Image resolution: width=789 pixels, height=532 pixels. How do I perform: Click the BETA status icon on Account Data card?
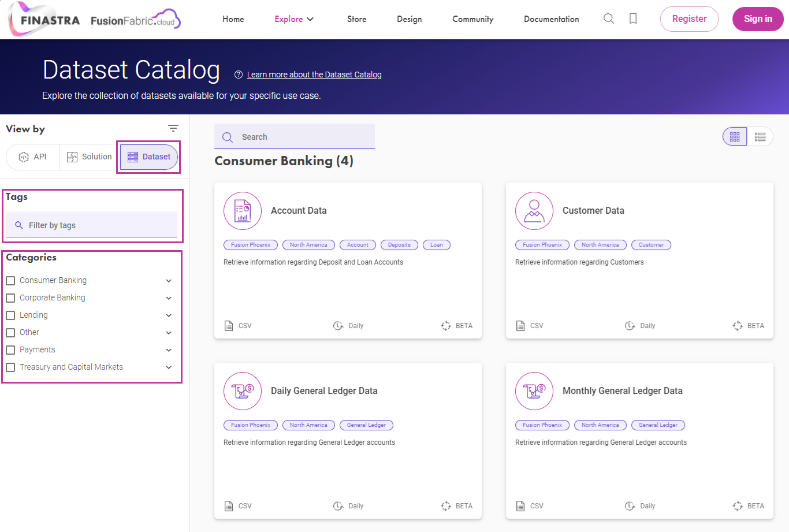click(446, 326)
